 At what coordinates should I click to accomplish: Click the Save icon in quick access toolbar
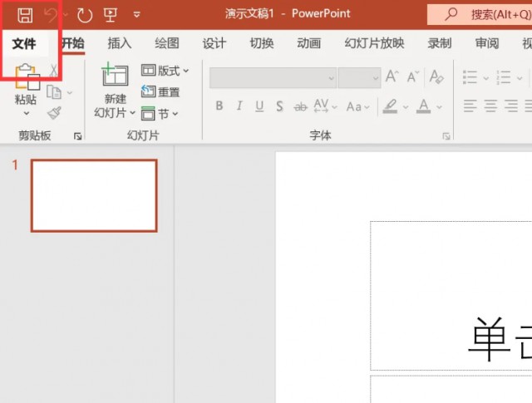coord(25,15)
